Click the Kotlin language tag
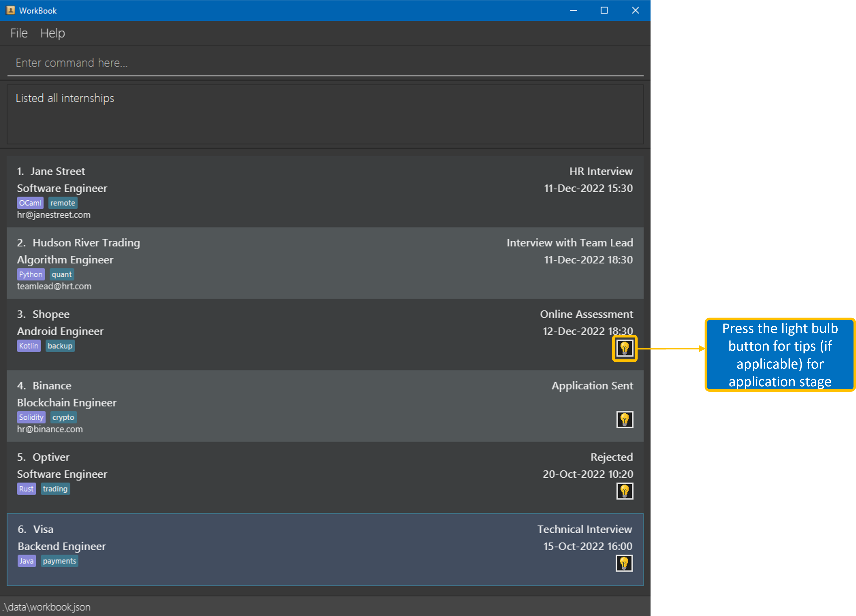The height and width of the screenshot is (616, 856). click(29, 346)
